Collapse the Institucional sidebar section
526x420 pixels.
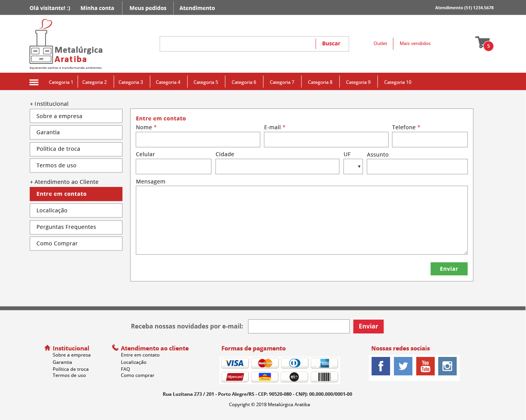pyautogui.click(x=49, y=104)
